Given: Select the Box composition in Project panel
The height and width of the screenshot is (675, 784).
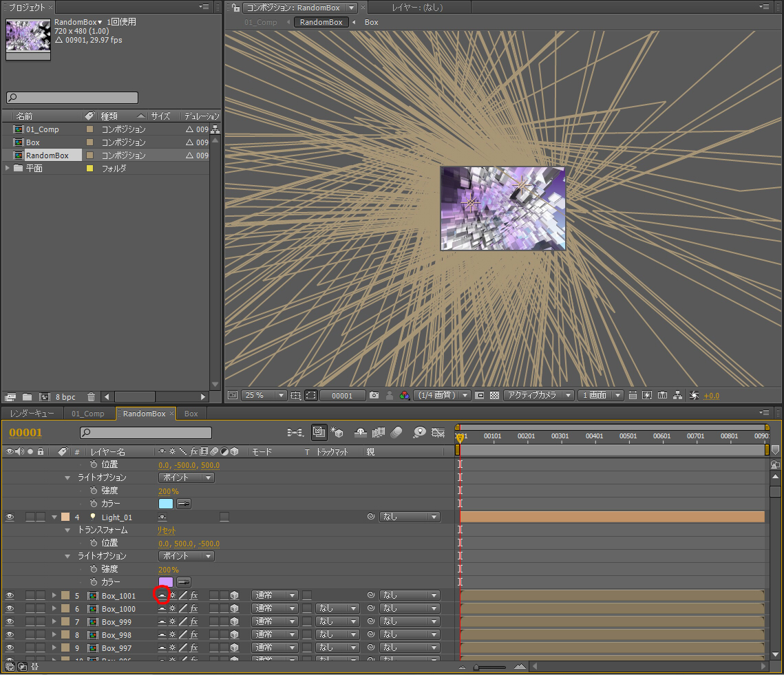Looking at the screenshot, I should pyautogui.click(x=33, y=142).
